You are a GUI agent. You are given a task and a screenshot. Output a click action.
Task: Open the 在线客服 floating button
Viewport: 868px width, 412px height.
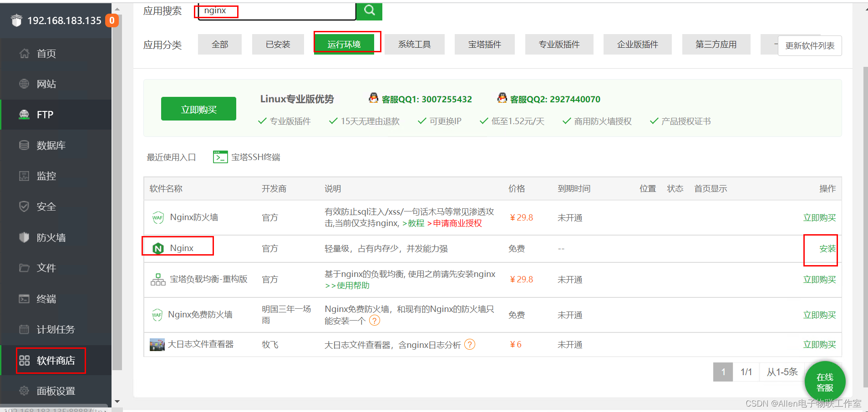(x=825, y=382)
